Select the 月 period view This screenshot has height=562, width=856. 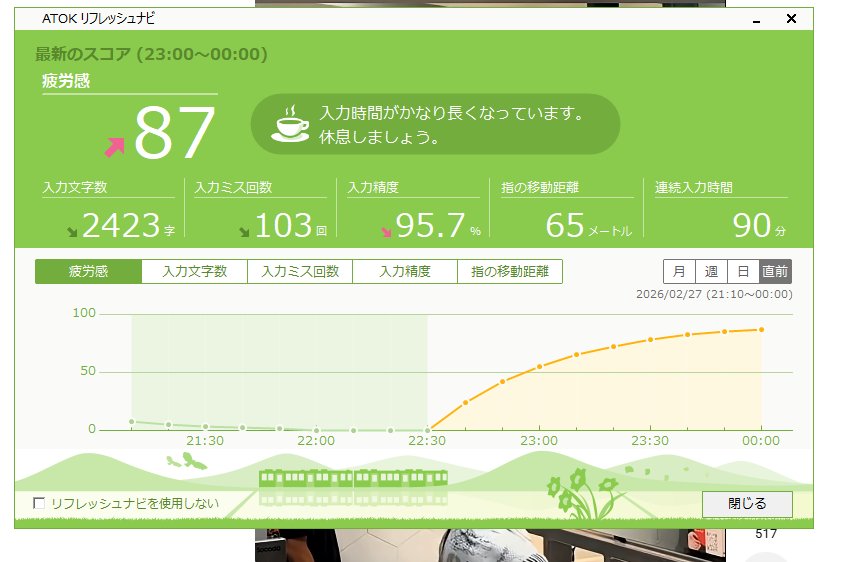(679, 272)
